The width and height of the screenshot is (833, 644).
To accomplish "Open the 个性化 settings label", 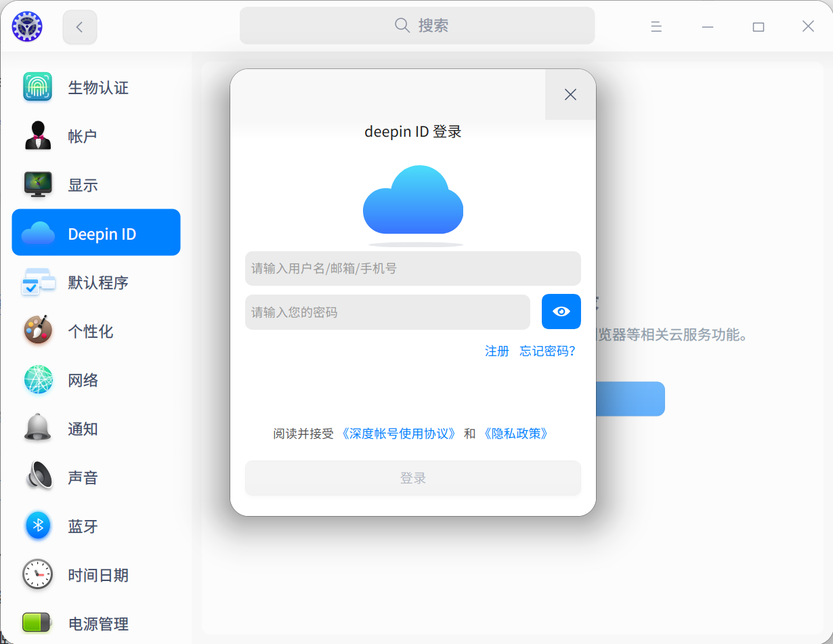I will 91,331.
